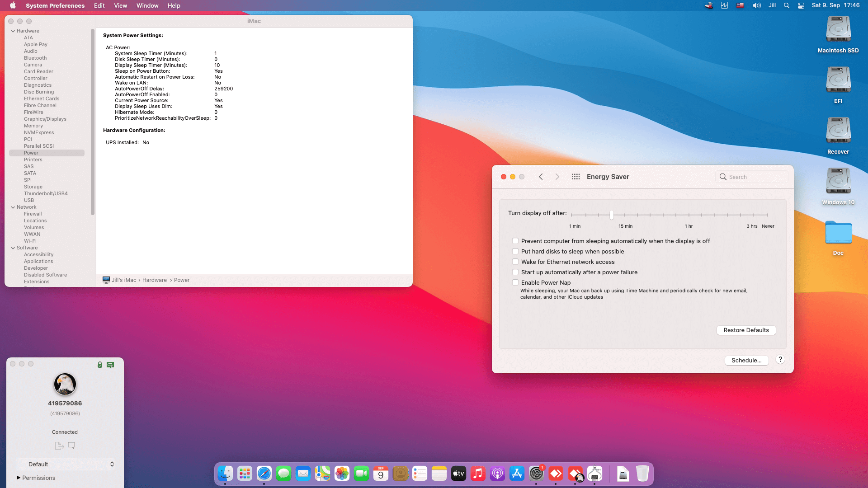Screen dimensions: 868x488
Task: Launch Apple TV from the Dock
Action: click(458, 474)
